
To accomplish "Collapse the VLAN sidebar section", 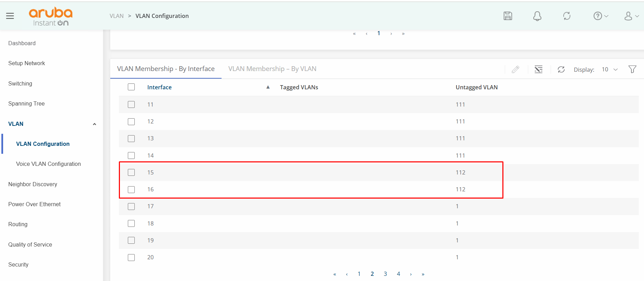I will click(x=94, y=124).
